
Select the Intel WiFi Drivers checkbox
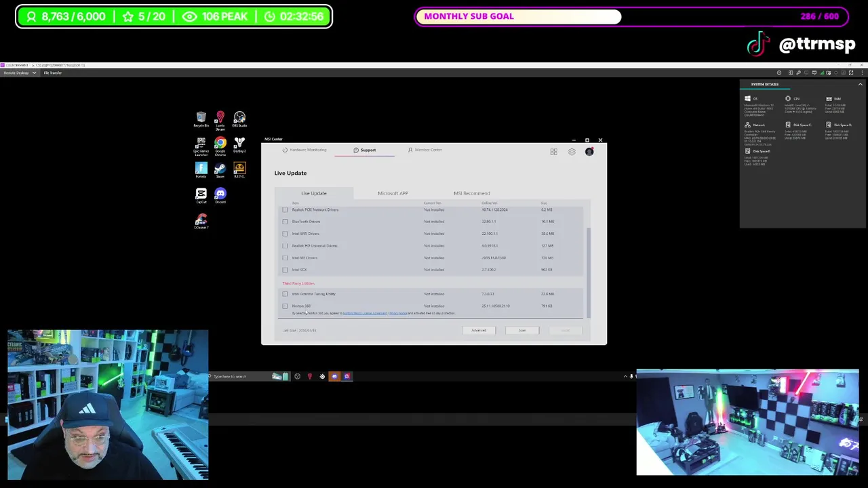285,234
